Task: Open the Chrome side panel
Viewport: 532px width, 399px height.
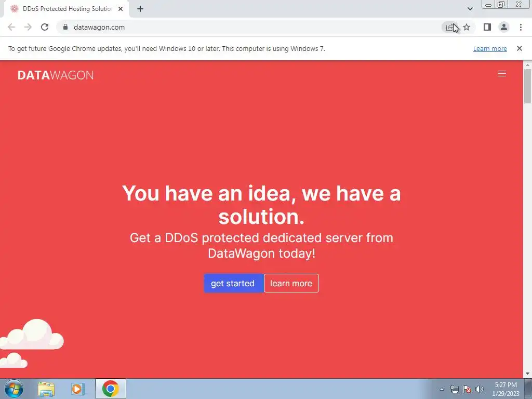Action: click(x=487, y=27)
